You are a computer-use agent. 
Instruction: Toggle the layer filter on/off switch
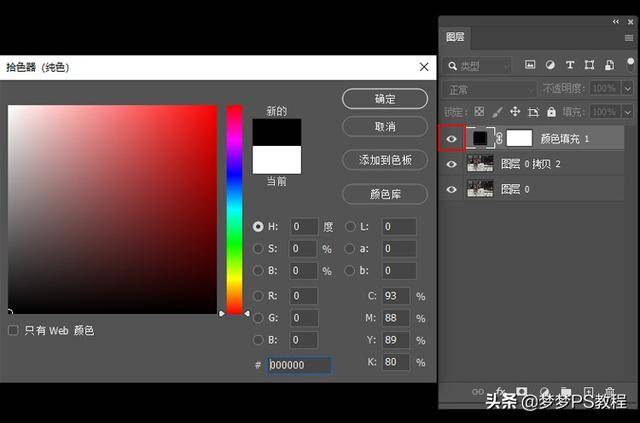tap(630, 65)
